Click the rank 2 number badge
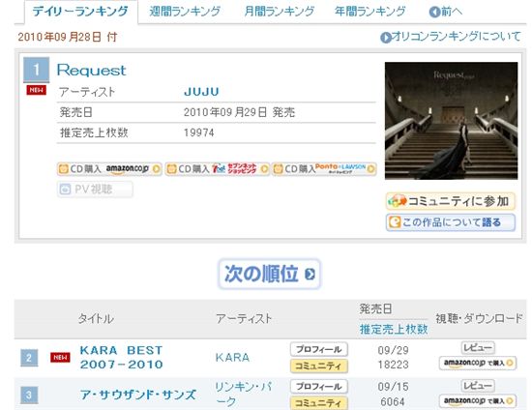This screenshot has height=410, width=532. [29, 358]
